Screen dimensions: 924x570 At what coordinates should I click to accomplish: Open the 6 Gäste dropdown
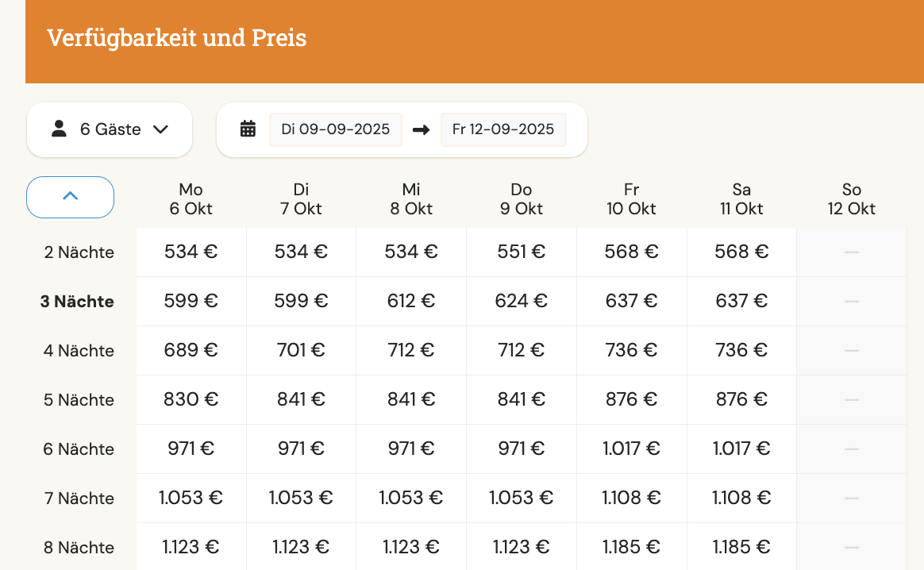[110, 129]
